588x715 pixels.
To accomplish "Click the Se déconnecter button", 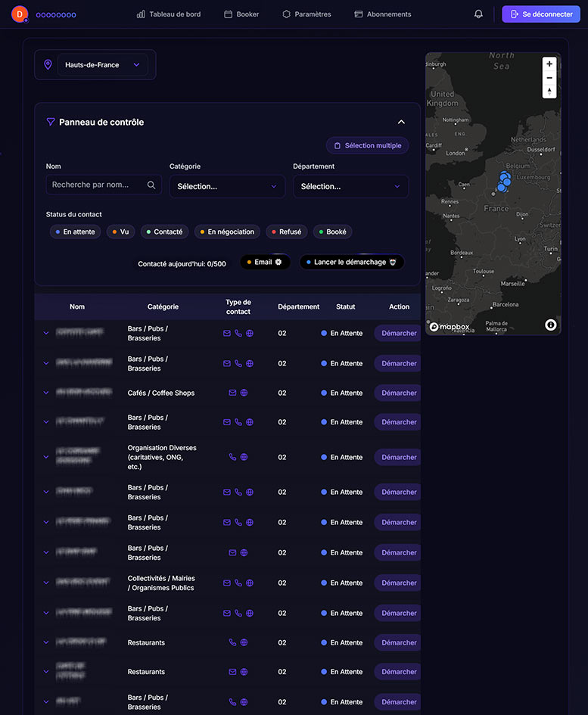I will click(x=540, y=14).
